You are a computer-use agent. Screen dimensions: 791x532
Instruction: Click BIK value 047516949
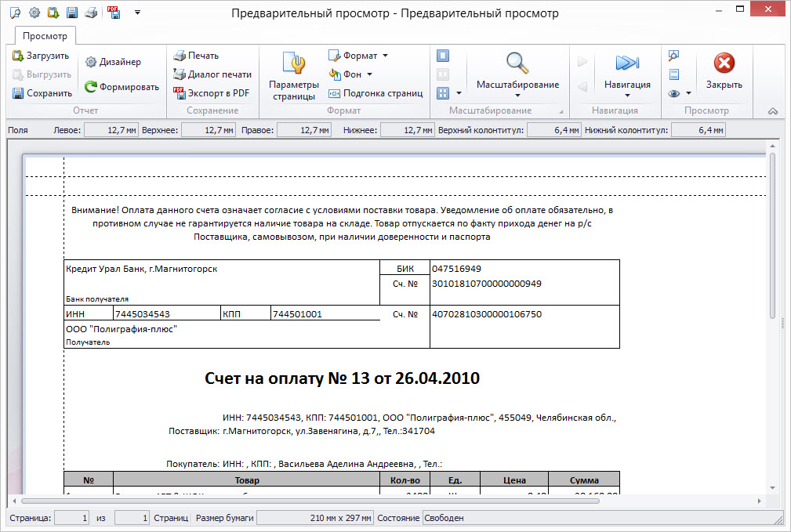click(x=456, y=269)
